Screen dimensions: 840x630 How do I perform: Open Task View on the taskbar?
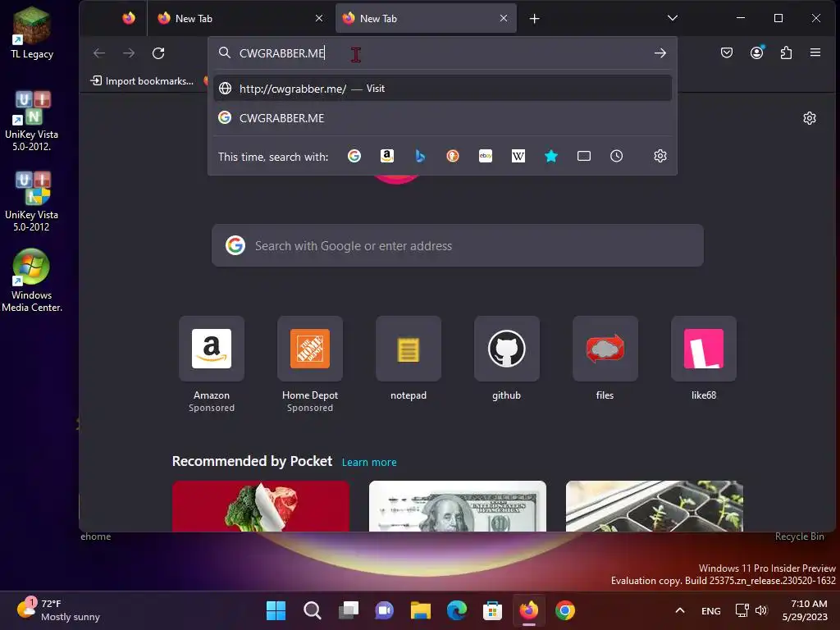pyautogui.click(x=349, y=610)
